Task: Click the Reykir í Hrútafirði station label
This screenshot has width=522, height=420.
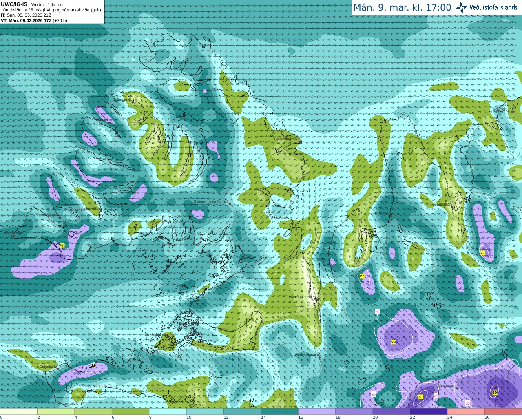Action: click(303, 297)
